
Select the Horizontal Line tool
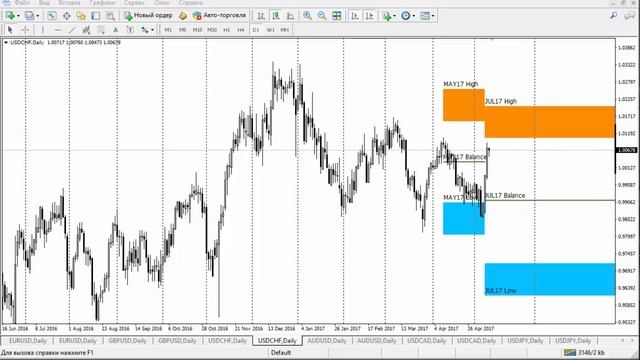[x=57, y=30]
